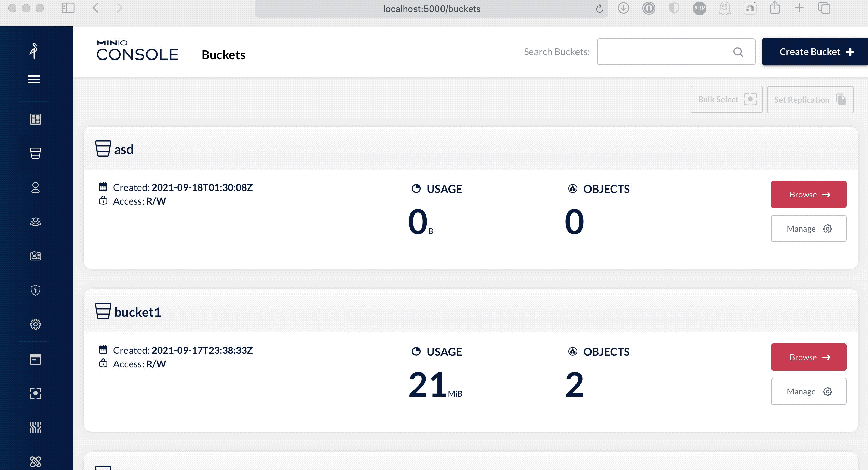Viewport: 868px width, 470px height.
Task: Toggle Bulk Select mode
Action: (727, 100)
